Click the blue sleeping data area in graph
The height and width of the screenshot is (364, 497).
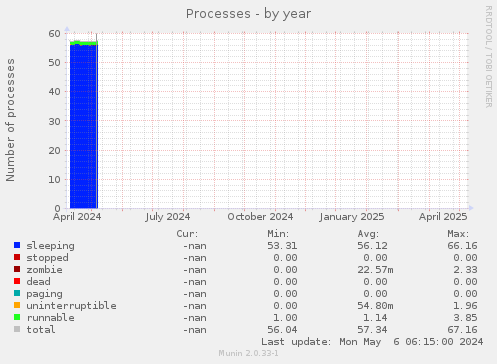pyautogui.click(x=83, y=127)
